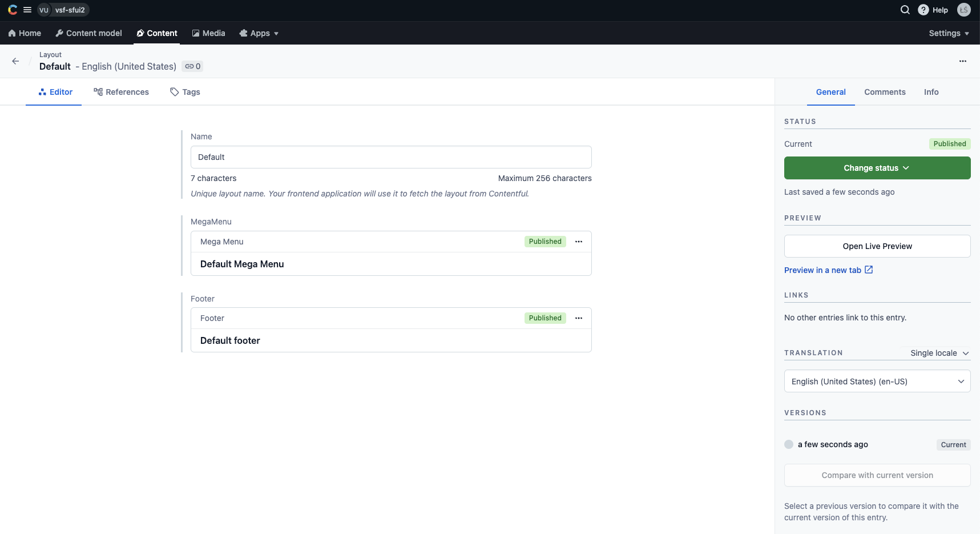This screenshot has height=534, width=980.
Task: Open Preview in a new tab link
Action: click(828, 270)
